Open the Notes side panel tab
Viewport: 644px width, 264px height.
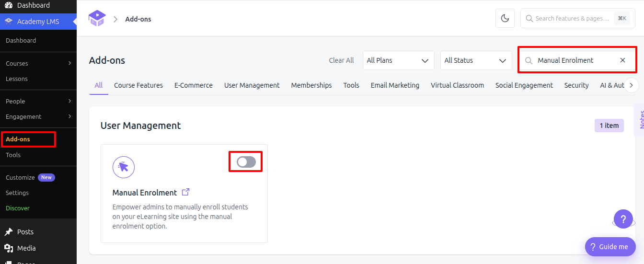639,120
